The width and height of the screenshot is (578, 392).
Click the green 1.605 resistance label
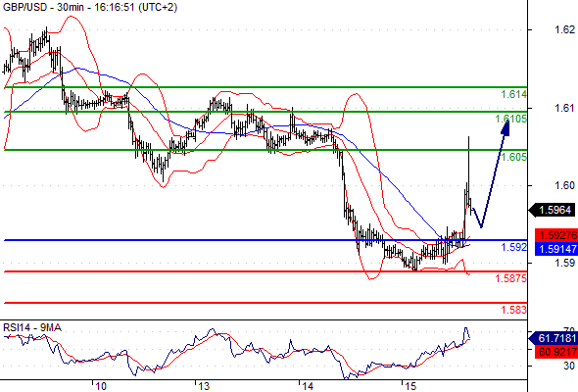coord(514,157)
